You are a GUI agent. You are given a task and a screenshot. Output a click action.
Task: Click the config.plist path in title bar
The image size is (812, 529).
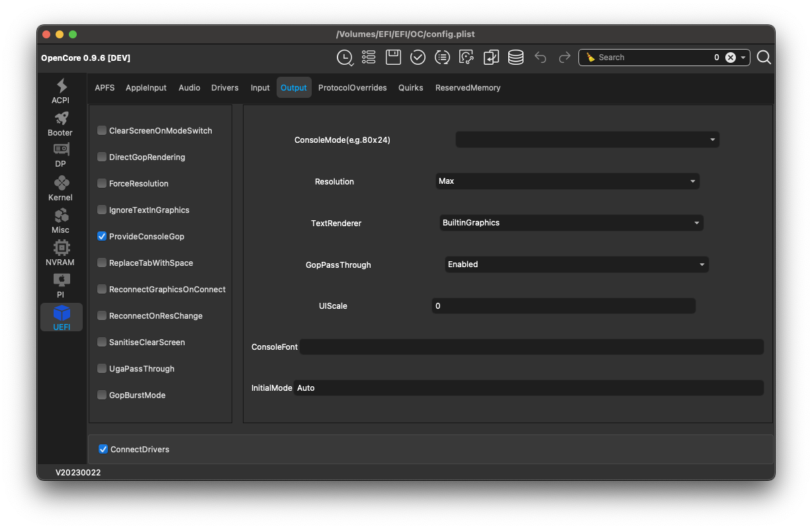tap(406, 34)
